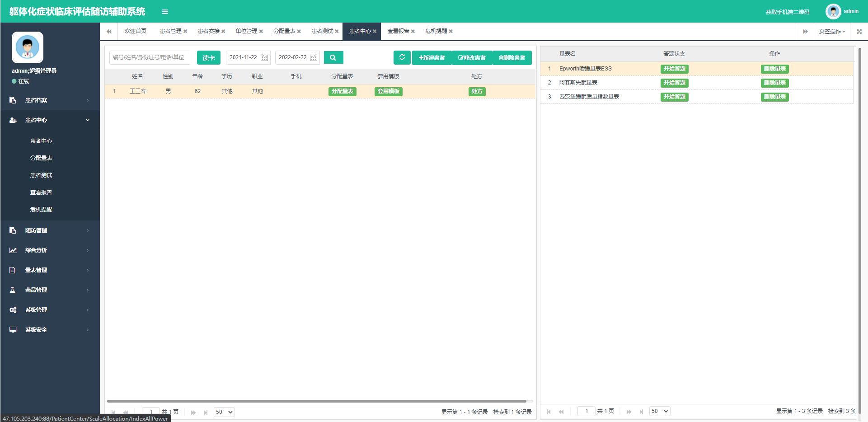Click the refresh icon button
The height and width of the screenshot is (422, 868).
pyautogui.click(x=402, y=57)
